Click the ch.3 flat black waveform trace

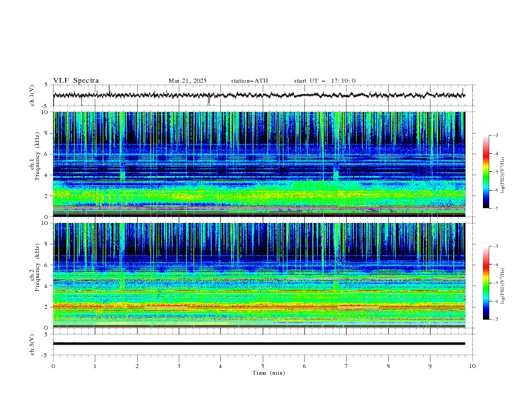click(259, 344)
